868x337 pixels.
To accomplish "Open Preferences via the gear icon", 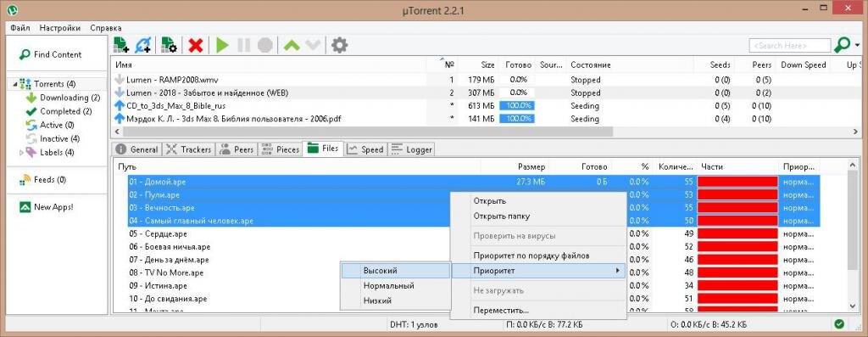I will coord(339,46).
